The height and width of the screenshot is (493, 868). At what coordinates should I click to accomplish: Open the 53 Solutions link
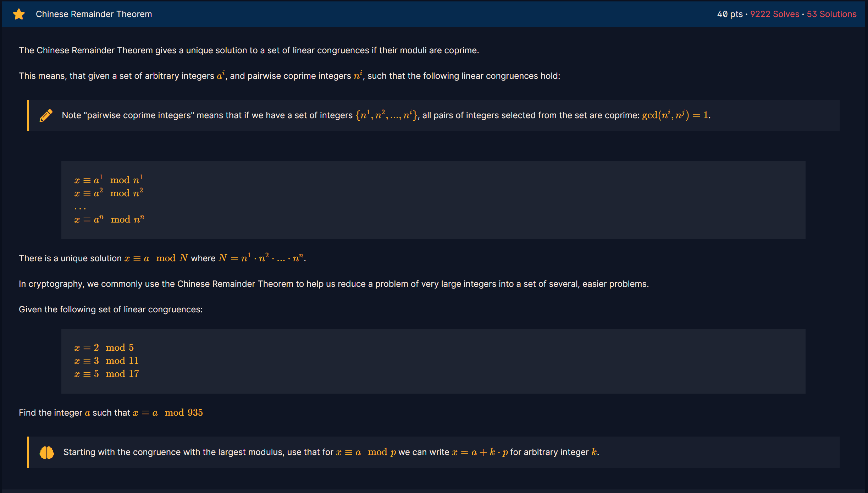pyautogui.click(x=831, y=14)
